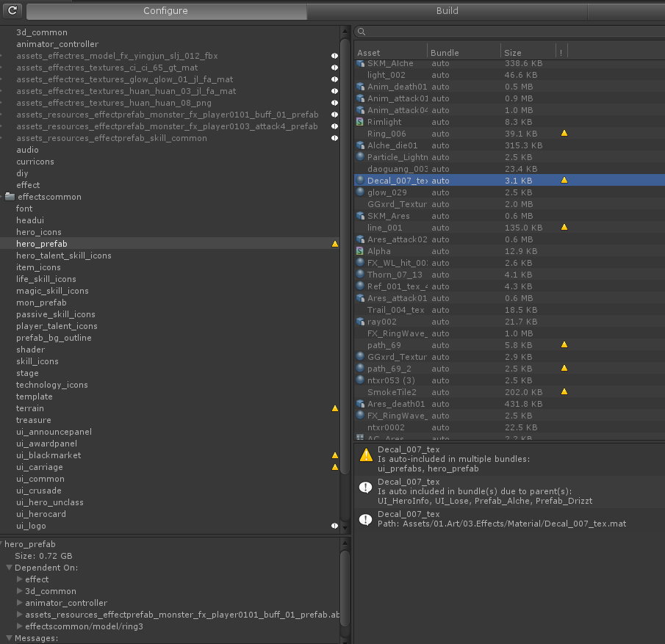Click the prefab icon next to Anim_death01
The width and height of the screenshot is (665, 644).
click(361, 87)
